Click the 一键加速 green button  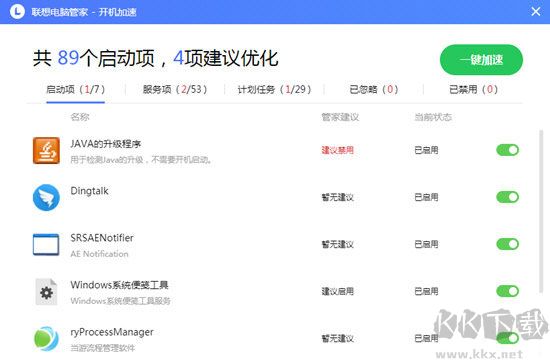pos(481,60)
